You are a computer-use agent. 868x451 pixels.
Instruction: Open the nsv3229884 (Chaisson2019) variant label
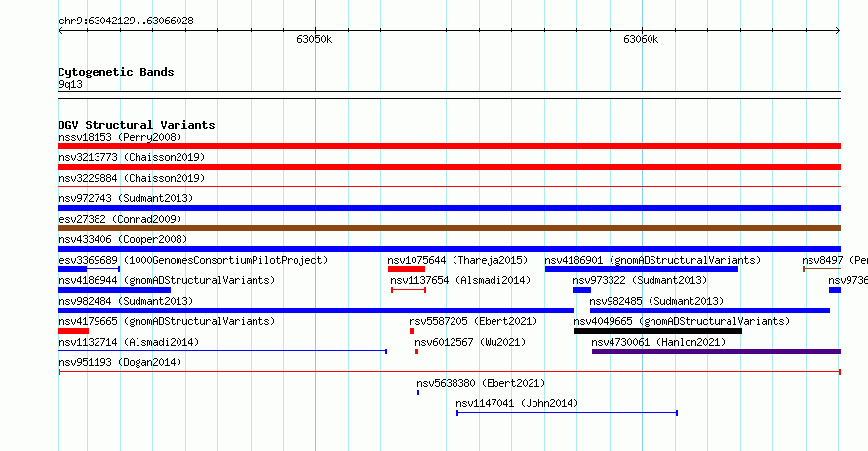tap(132, 178)
